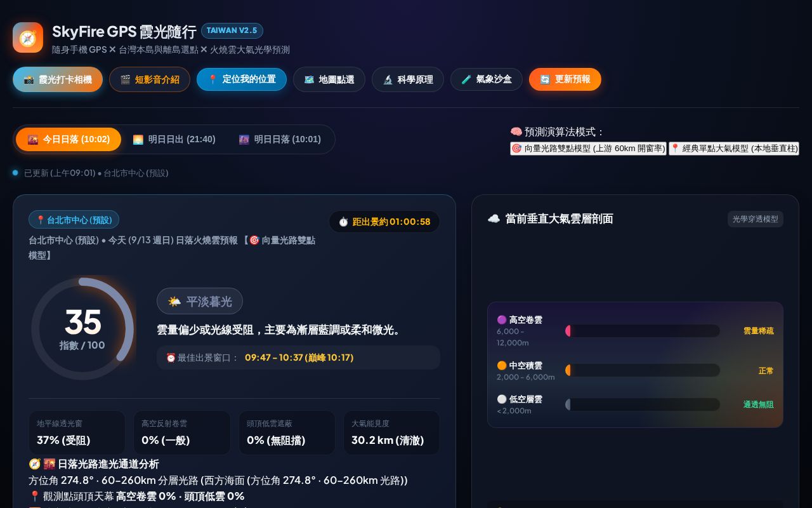This screenshot has width=812, height=508.
Task: Click the 頭頂低雲遮蔽 0% stat card
Action: 287,432
